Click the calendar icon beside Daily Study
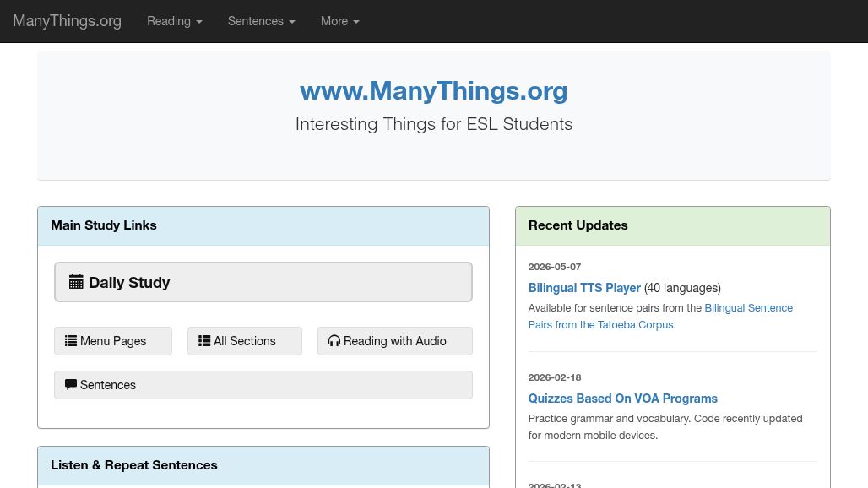 [x=76, y=282]
